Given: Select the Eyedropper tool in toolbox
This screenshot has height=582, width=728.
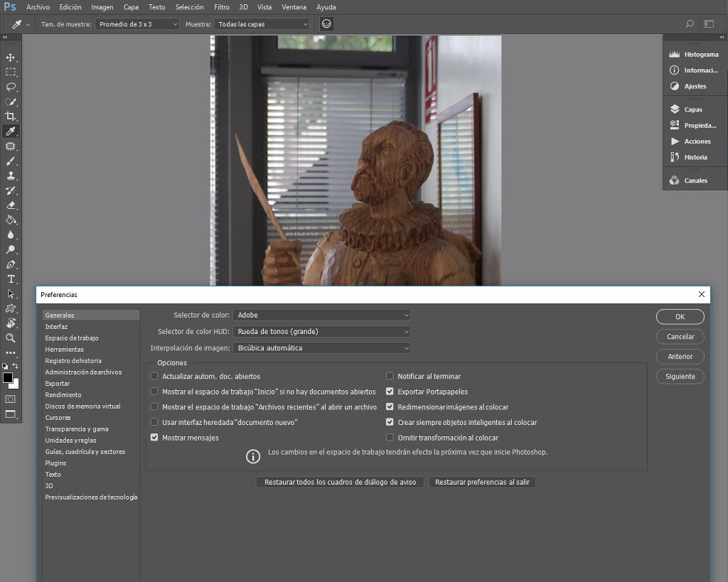Looking at the screenshot, I should pyautogui.click(x=10, y=131).
